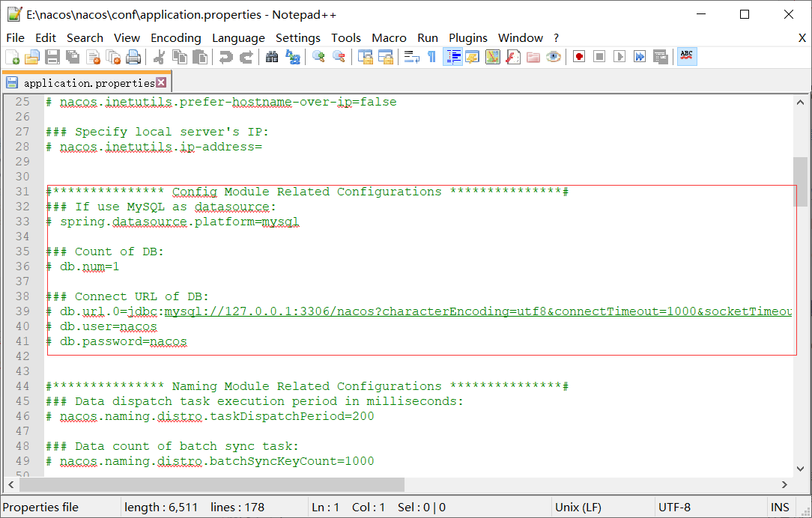The height and width of the screenshot is (518, 812).
Task: Click the Paste clipboard icon
Action: pos(200,57)
